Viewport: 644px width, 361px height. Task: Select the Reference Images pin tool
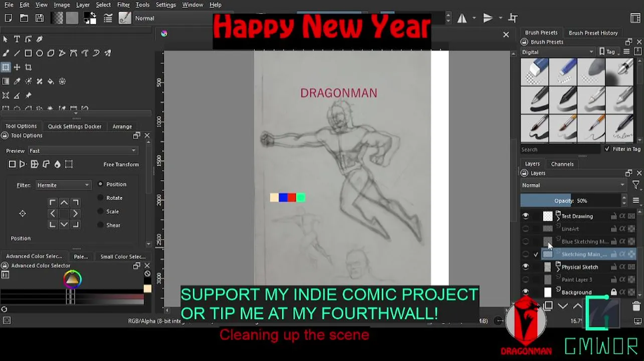pyautogui.click(x=28, y=95)
